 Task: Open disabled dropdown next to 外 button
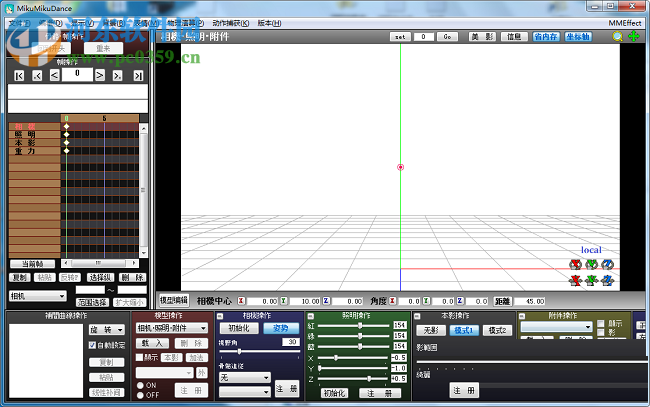pyautogui.click(x=165, y=373)
